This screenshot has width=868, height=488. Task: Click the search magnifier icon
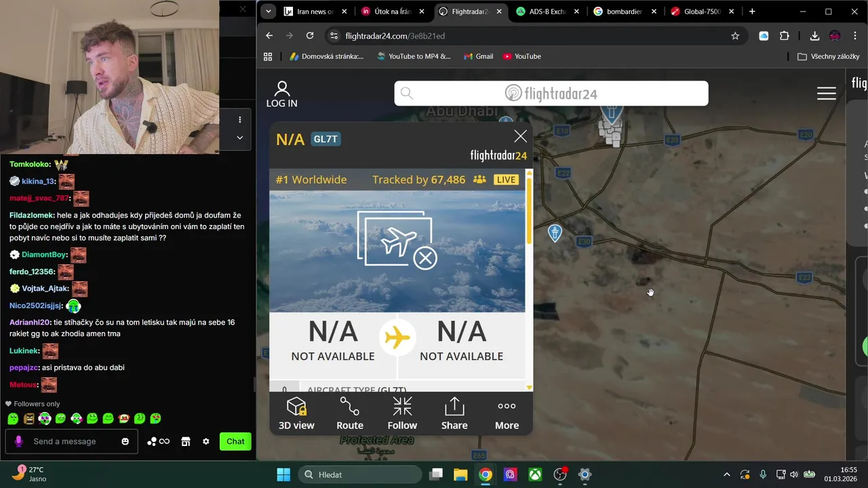click(407, 94)
